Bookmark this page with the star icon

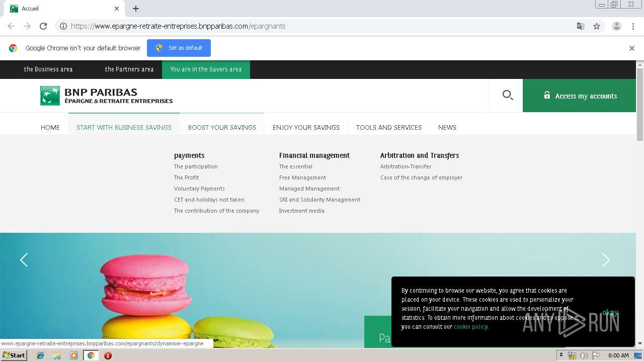pos(597,26)
